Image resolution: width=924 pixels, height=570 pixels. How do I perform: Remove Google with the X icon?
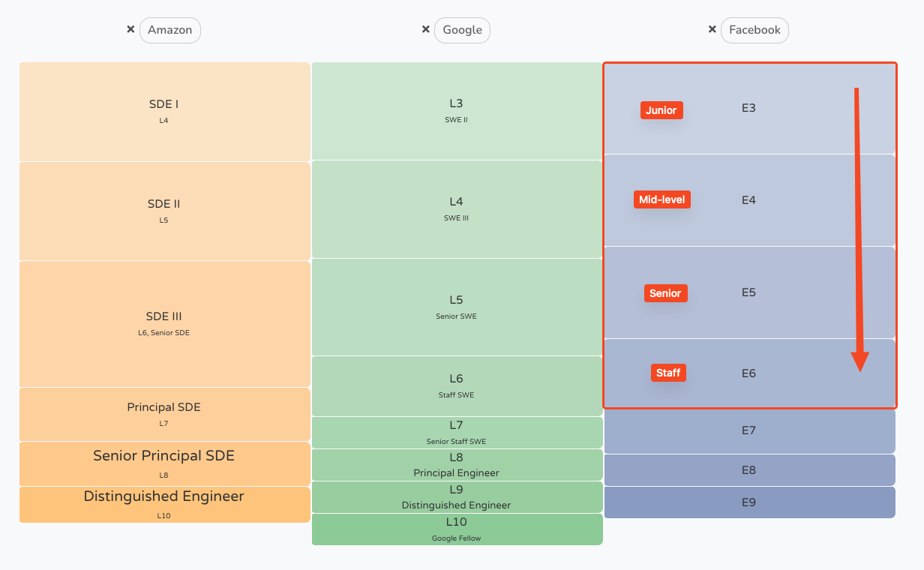426,30
